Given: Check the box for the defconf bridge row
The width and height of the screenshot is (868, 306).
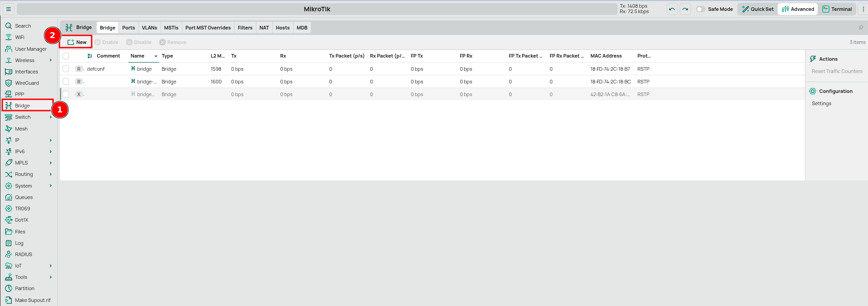Looking at the screenshot, I should [x=66, y=69].
